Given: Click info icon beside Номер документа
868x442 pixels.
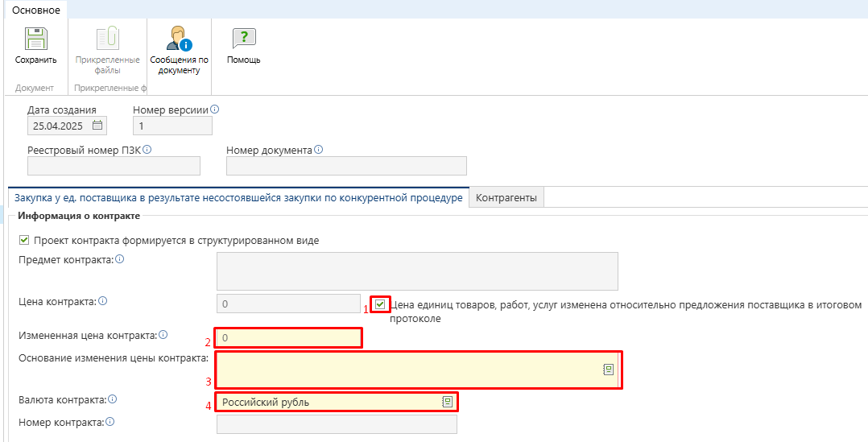Looking at the screenshot, I should click(x=318, y=150).
